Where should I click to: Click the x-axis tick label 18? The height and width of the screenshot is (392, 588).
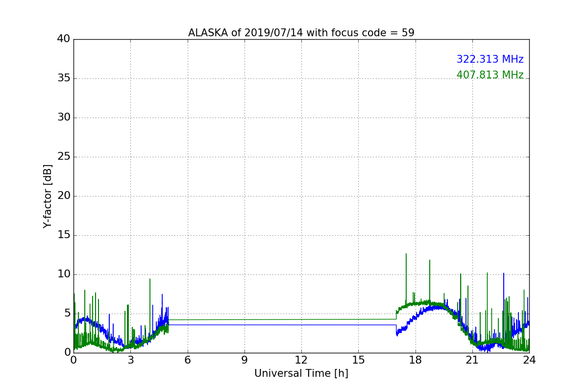tap(416, 360)
